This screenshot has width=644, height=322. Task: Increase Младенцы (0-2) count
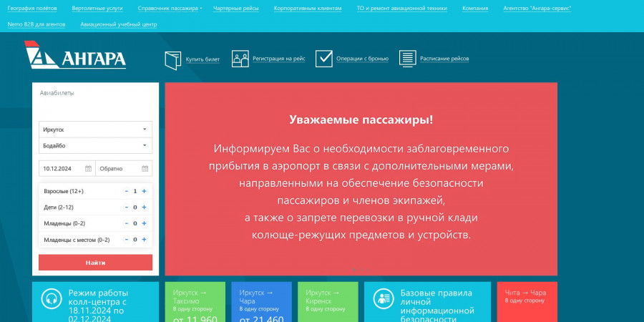(144, 223)
